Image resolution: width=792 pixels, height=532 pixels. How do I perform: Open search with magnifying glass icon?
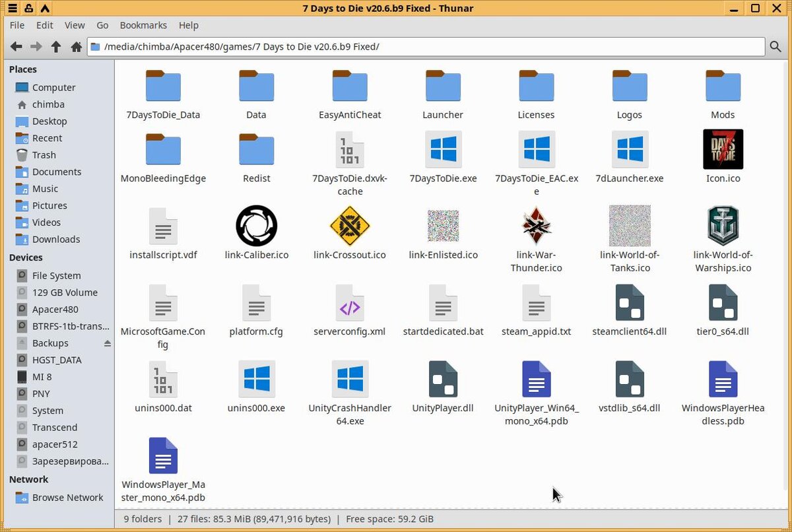(775, 46)
